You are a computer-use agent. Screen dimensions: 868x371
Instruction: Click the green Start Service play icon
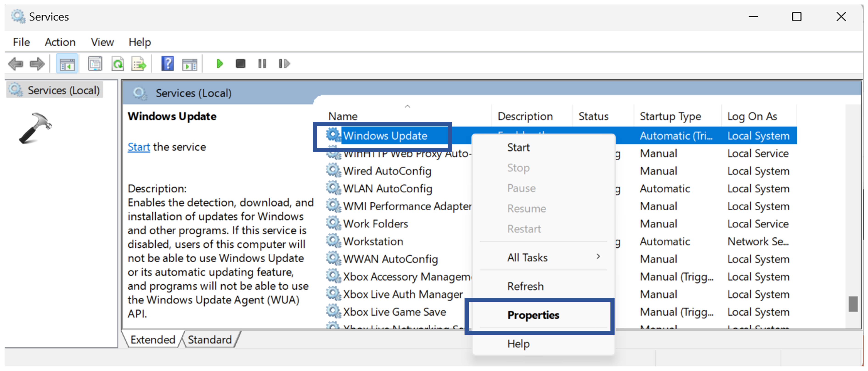220,64
